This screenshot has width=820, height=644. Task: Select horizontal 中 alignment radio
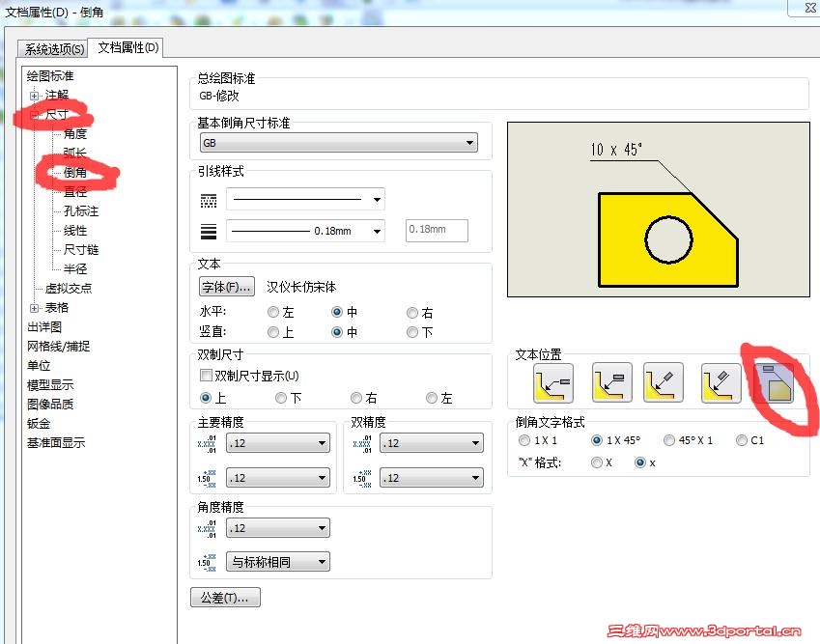(x=337, y=313)
